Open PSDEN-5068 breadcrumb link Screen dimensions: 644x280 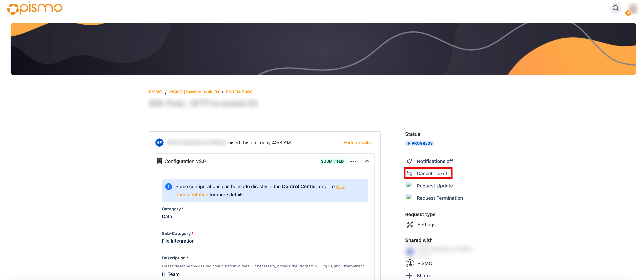point(239,92)
